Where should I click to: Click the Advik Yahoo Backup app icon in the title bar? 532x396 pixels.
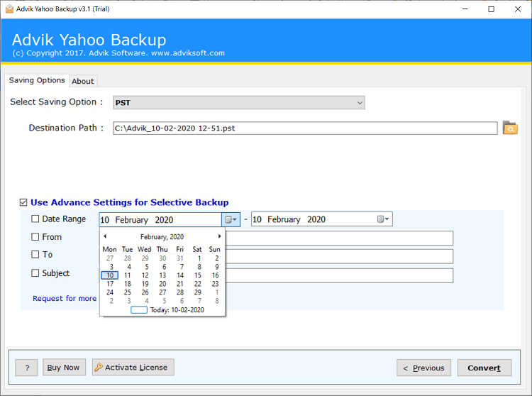tap(9, 9)
